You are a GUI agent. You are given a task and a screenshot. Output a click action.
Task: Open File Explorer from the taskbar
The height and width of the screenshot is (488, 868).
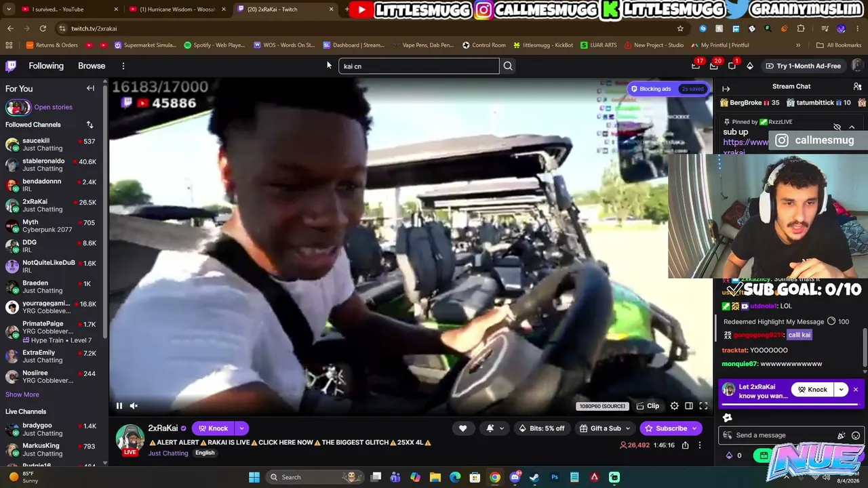click(x=435, y=477)
